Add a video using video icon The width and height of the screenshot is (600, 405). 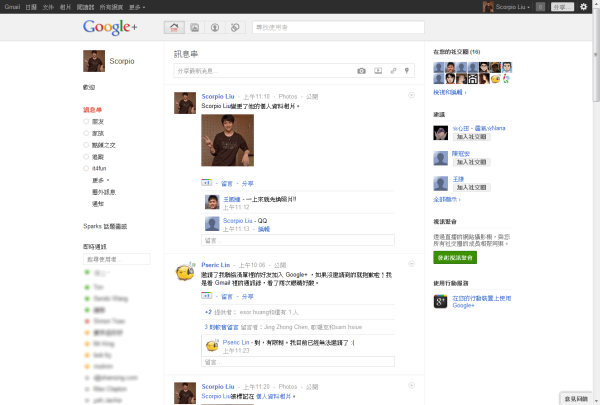[378, 71]
